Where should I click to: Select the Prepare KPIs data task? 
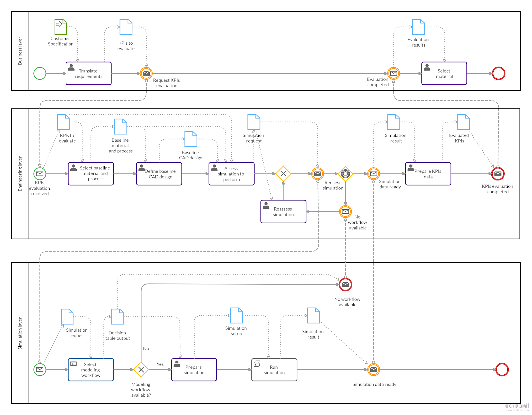coord(428,174)
